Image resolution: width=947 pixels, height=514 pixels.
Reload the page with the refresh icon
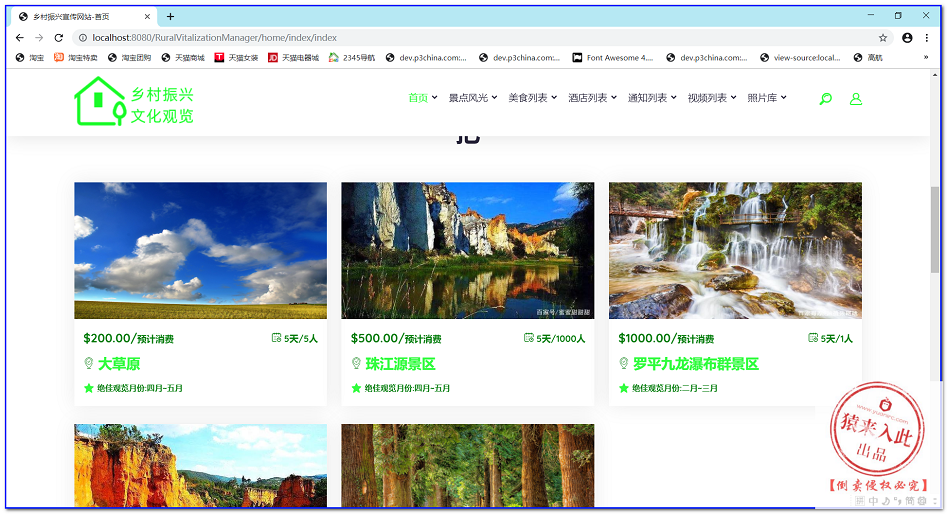click(x=59, y=37)
